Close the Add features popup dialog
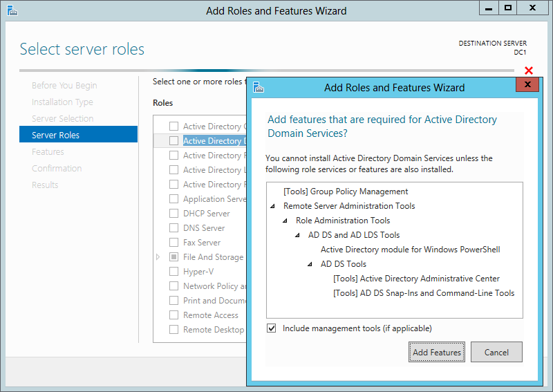 (527, 84)
